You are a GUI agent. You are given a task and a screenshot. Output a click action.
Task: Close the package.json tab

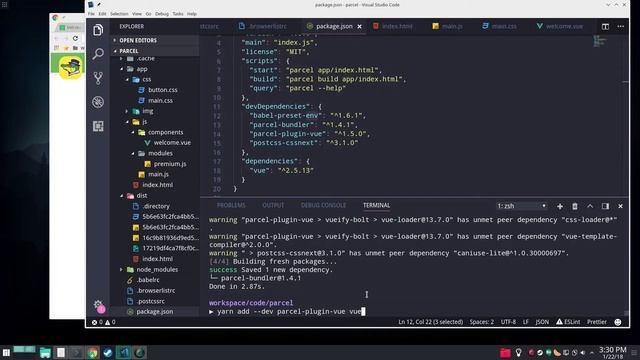tap(359, 26)
